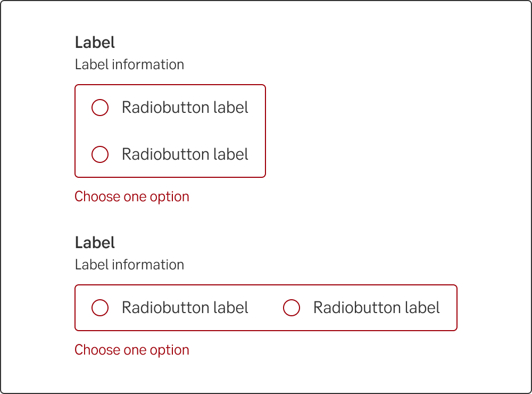Click the lower 'Label information' helper text
Viewport: 532px width, 394px height.
[129, 265]
